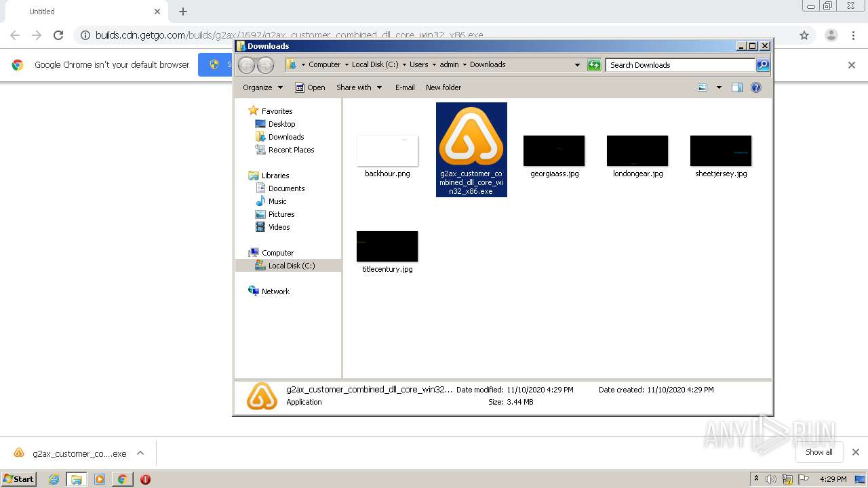The height and width of the screenshot is (488, 868).
Task: Open Chrome three-dot menu
Action: 854,35
